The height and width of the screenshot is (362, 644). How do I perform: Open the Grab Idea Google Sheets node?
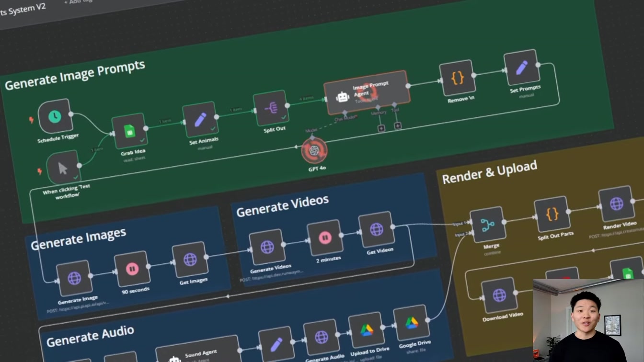click(129, 131)
